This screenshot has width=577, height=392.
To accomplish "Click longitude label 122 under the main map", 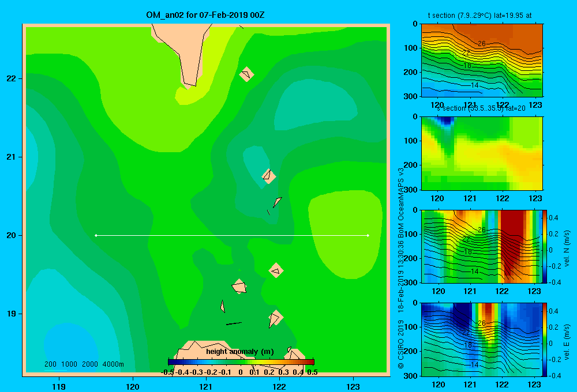I will (x=279, y=386).
